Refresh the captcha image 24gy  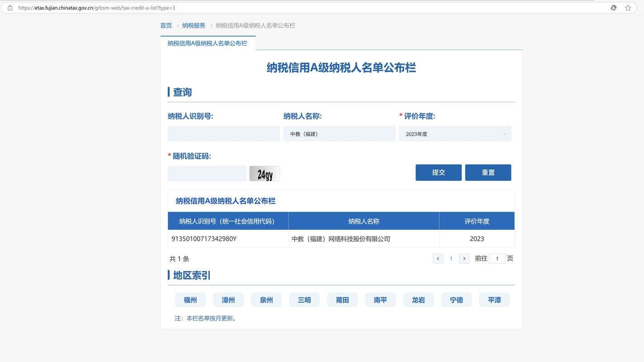click(265, 174)
